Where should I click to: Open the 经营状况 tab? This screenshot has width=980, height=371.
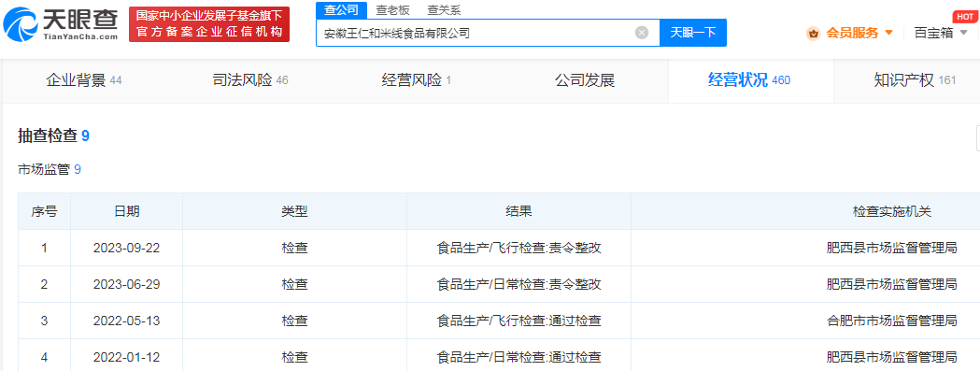749,80
